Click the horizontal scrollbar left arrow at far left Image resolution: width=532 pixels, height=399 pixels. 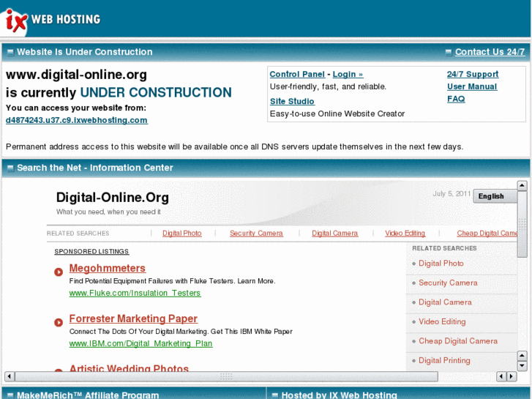coord(10,376)
